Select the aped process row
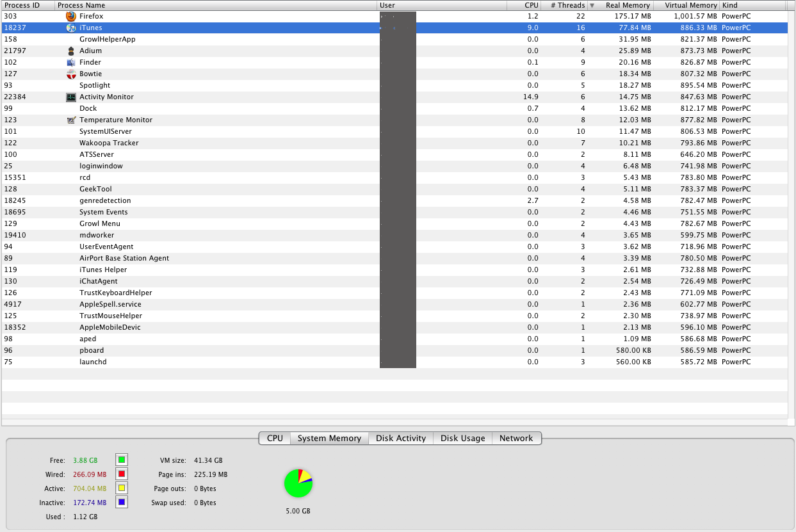This screenshot has height=532, width=796. pos(394,339)
